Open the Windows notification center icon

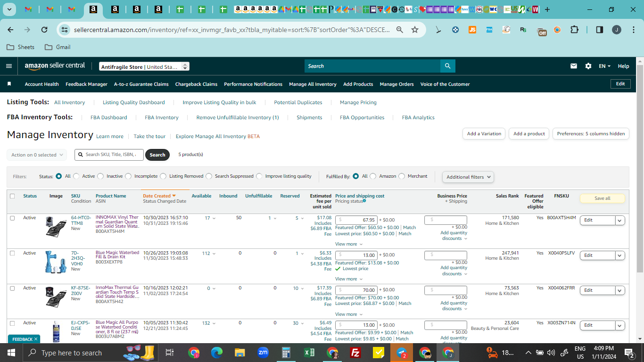629,353
